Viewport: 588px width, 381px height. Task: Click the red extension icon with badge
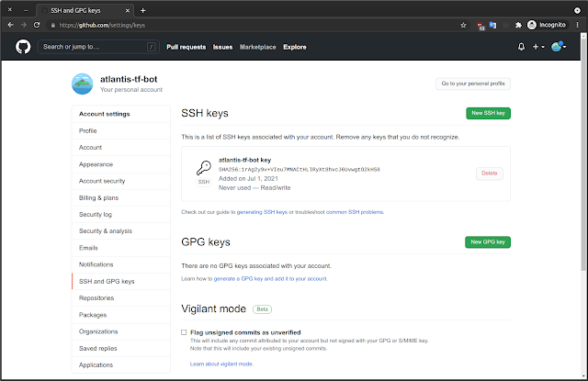pos(481,26)
